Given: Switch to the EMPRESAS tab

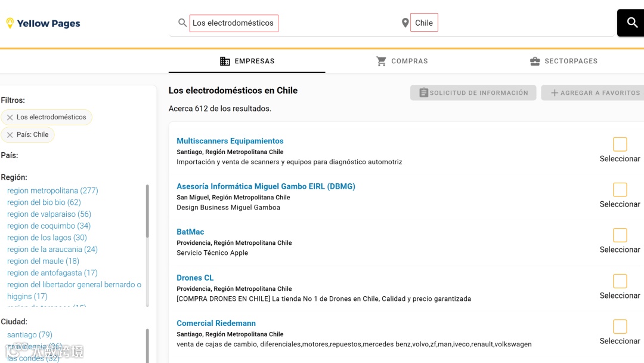Looking at the screenshot, I should [x=247, y=61].
